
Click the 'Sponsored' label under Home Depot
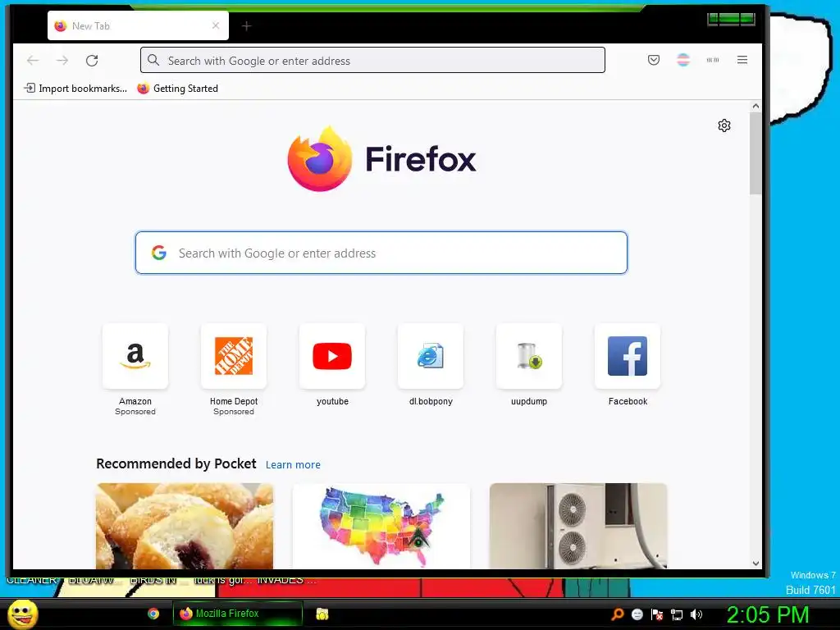tap(234, 412)
